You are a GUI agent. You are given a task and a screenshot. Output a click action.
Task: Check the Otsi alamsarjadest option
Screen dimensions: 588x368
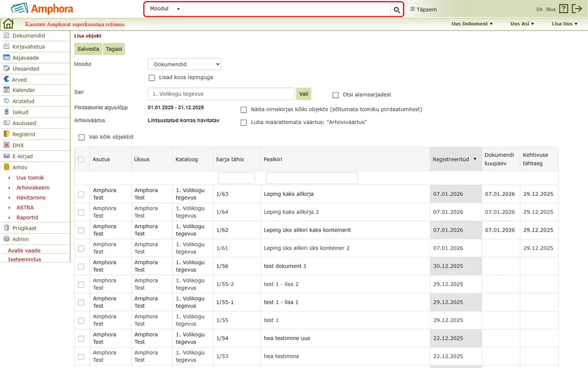point(336,95)
